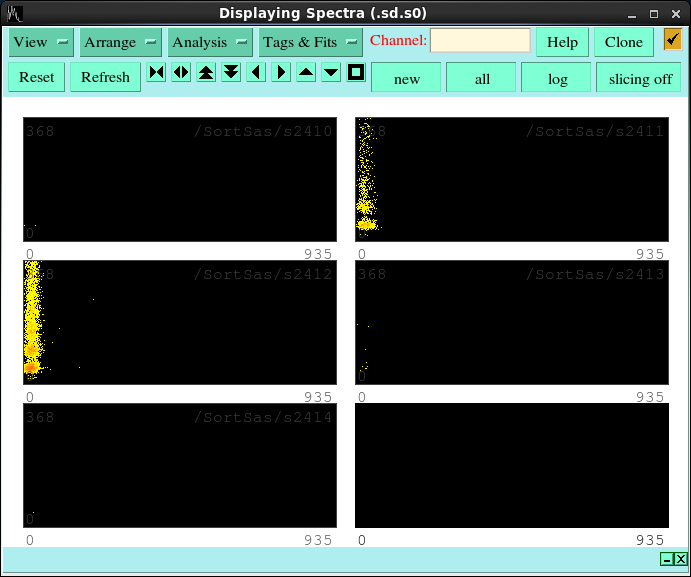
Task: Click the spectrum app icon in title bar
Action: (15, 14)
